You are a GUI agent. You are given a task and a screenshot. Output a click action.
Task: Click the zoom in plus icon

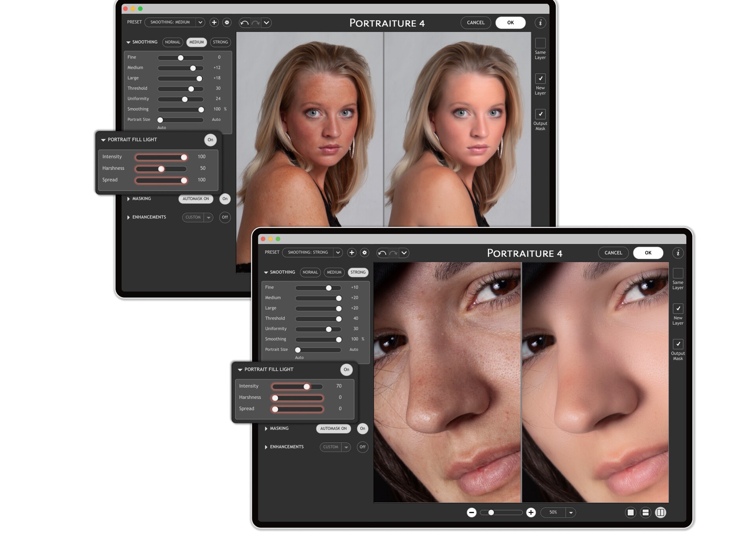(x=531, y=512)
